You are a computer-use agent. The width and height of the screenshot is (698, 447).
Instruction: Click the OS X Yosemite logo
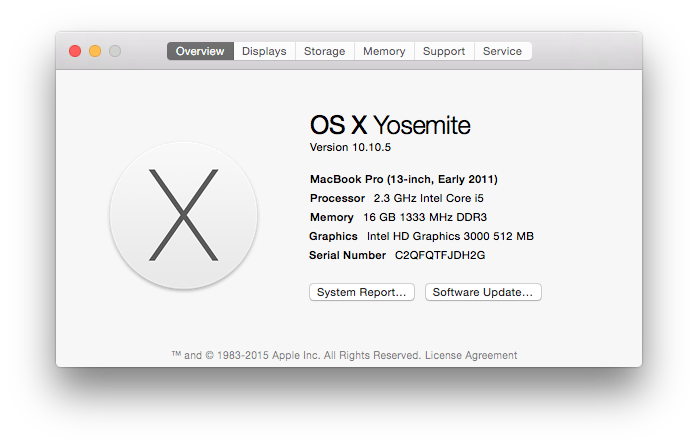click(183, 215)
